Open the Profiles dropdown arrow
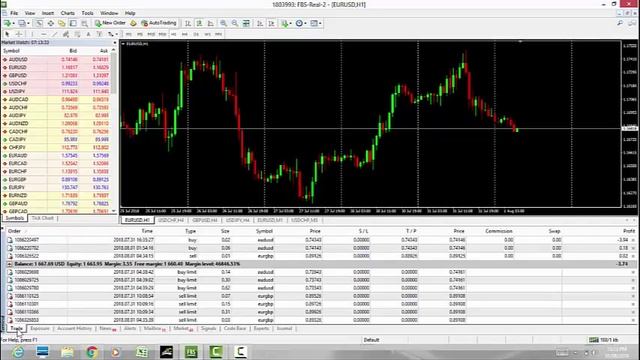The image size is (640, 360). click(x=28, y=23)
